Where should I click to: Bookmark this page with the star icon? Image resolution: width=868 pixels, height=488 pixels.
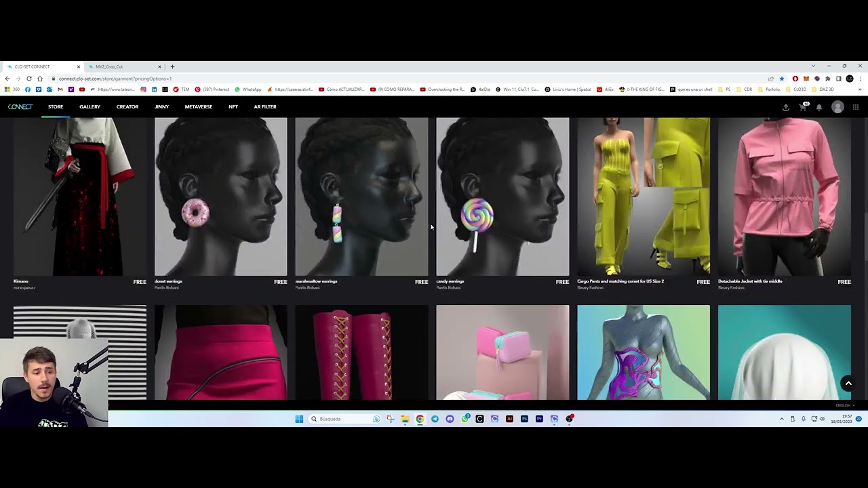coord(781,79)
